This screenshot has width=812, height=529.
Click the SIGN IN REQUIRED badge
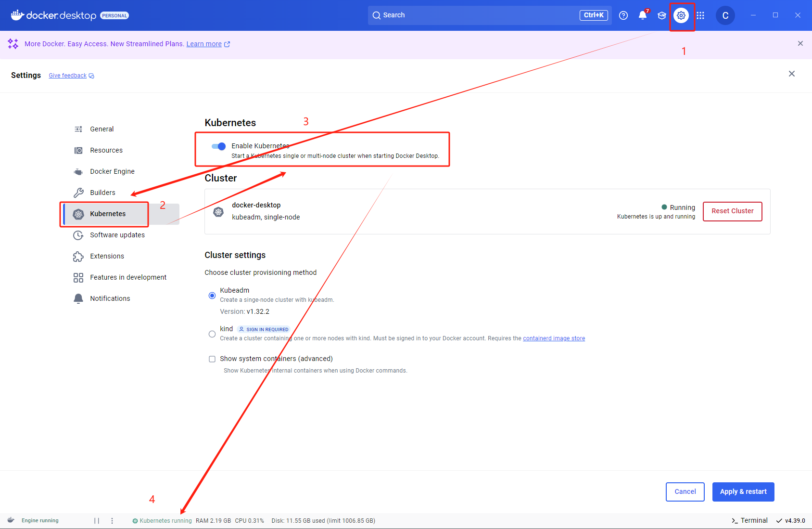(264, 329)
